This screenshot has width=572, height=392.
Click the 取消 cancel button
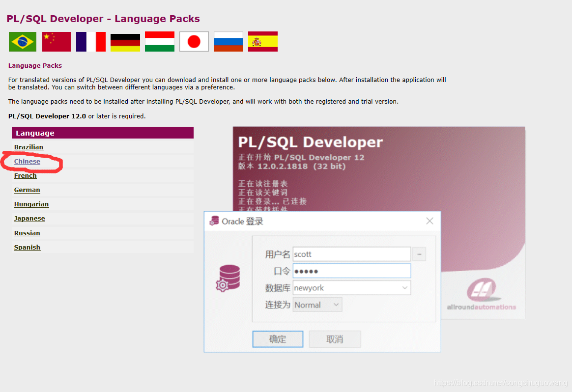tap(335, 339)
